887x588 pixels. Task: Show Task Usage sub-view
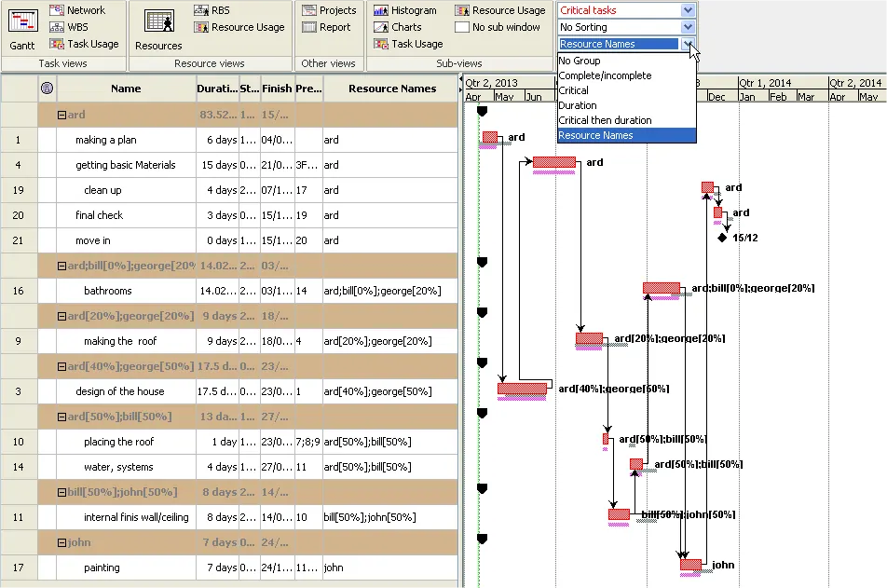408,44
